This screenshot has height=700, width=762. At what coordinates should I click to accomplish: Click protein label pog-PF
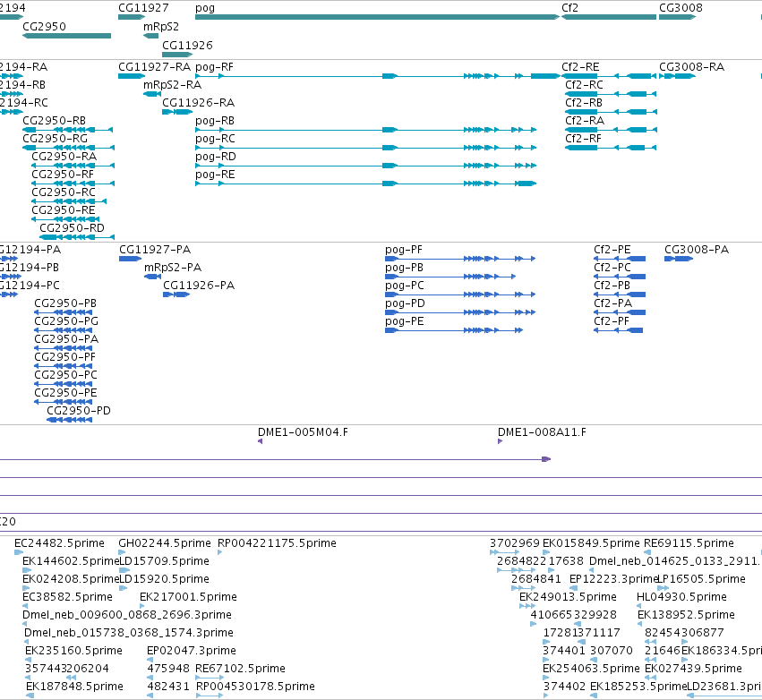pyautogui.click(x=403, y=250)
